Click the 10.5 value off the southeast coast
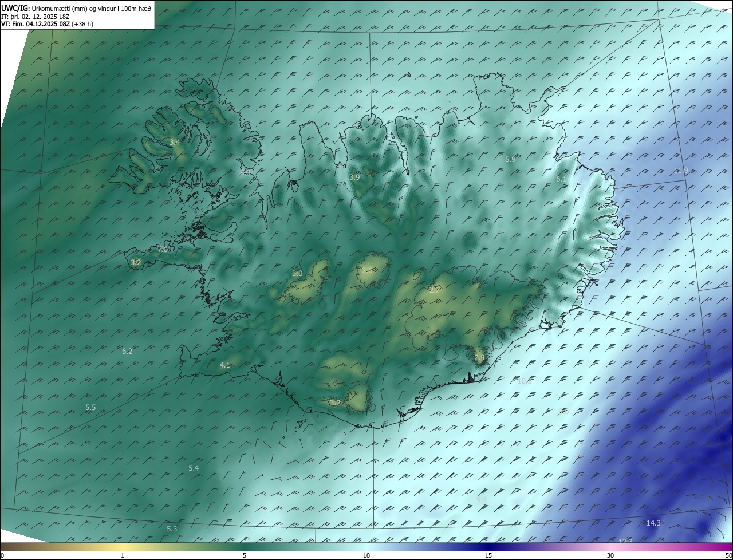733x560 pixels. (524, 381)
